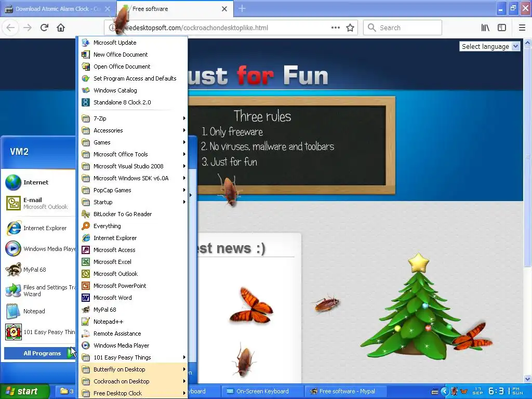Click the taskbar clock
This screenshot has width=532, height=399.
[505, 391]
